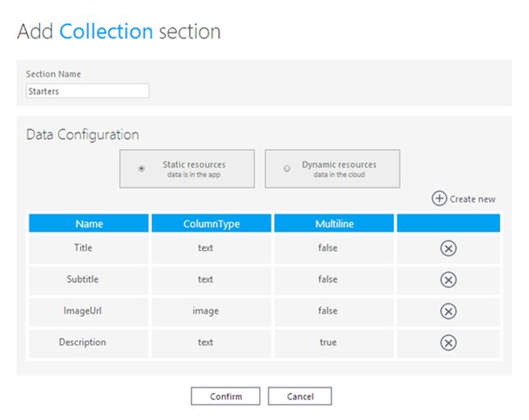
Task: Select the Static resources radio button
Action: (x=142, y=168)
